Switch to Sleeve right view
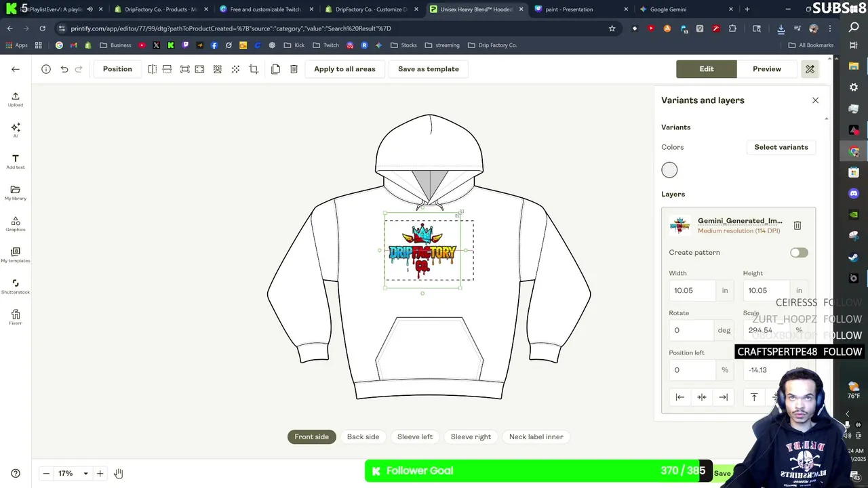This screenshot has width=868, height=488. (x=471, y=436)
